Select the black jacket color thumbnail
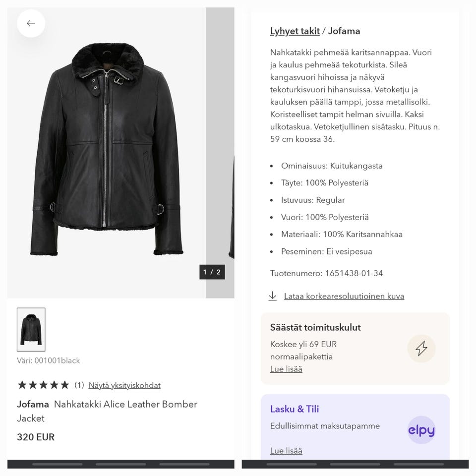Screen dimensions: 476x476 pyautogui.click(x=31, y=329)
